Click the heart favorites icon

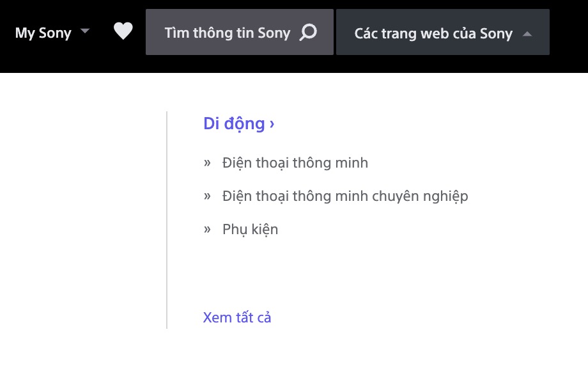tap(123, 31)
